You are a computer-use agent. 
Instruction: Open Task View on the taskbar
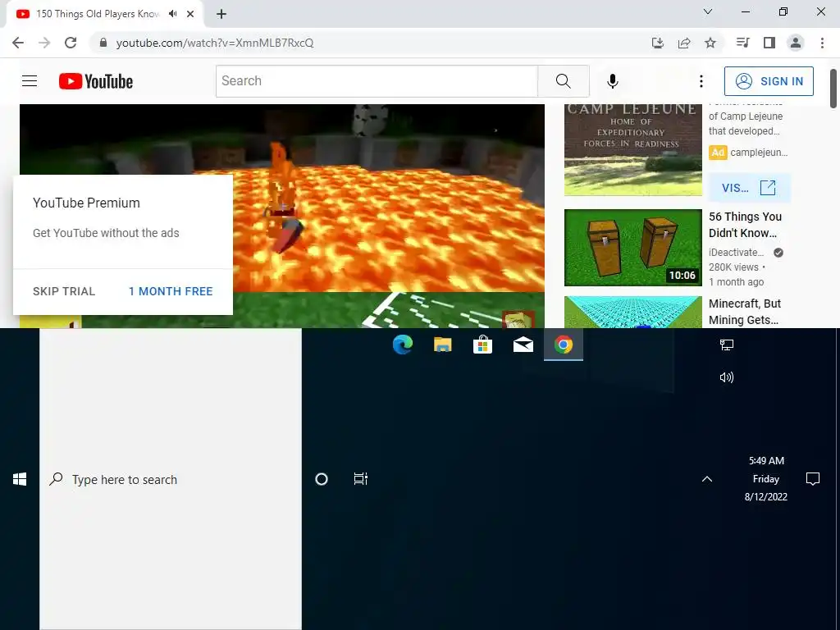361,479
